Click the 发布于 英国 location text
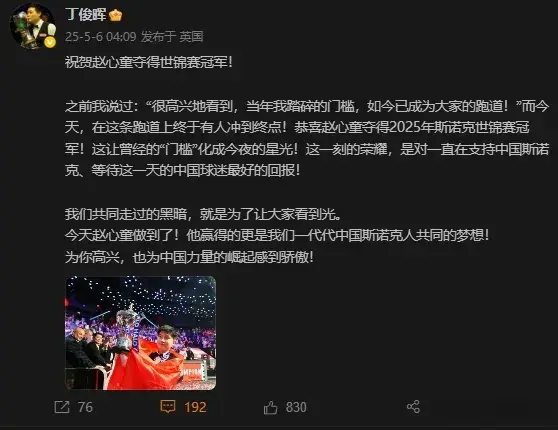 point(172,36)
